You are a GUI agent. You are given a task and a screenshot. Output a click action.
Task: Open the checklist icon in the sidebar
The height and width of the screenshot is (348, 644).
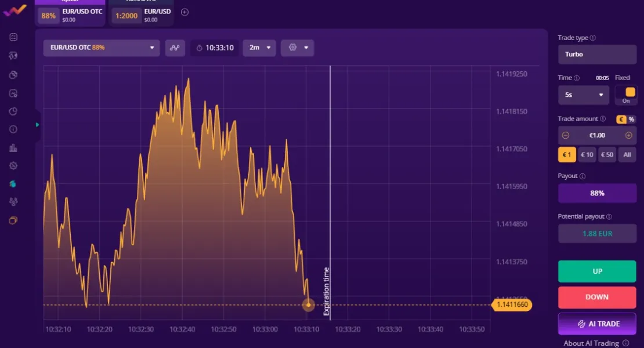[x=13, y=37]
